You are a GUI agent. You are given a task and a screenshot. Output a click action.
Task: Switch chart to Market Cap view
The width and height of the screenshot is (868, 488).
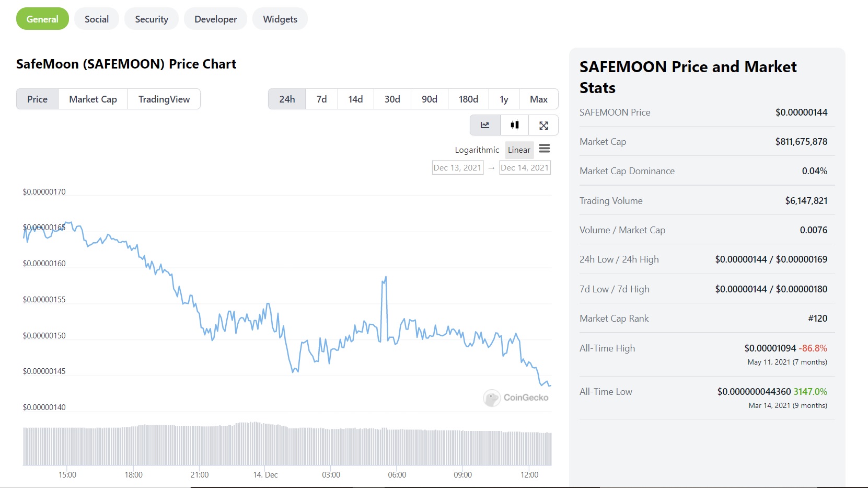pos(92,99)
